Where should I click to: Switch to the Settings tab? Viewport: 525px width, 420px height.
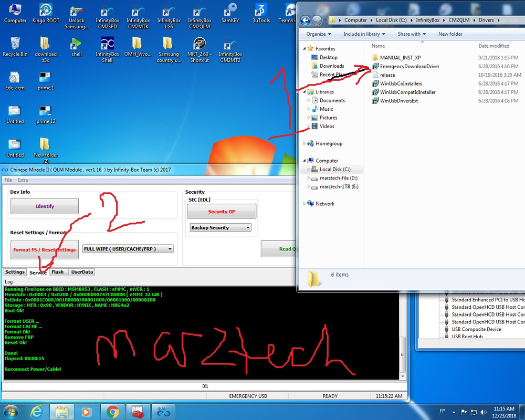[15, 272]
